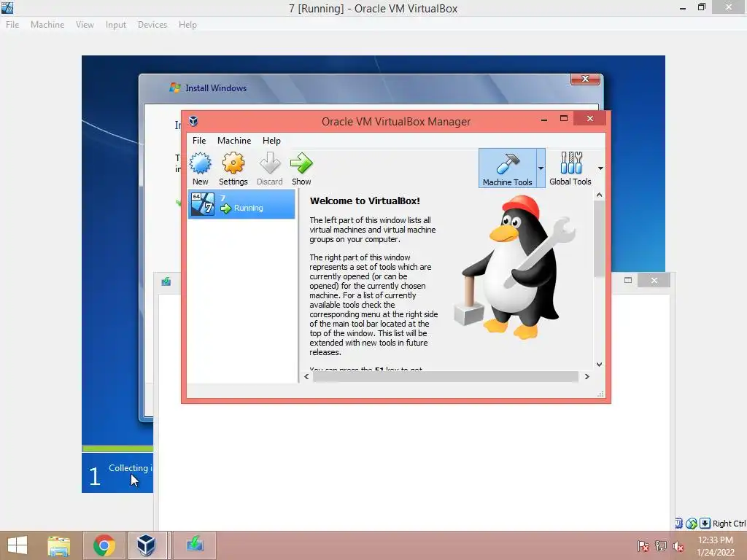The image size is (747, 560).
Task: Click the muted volume tray icon
Action: (678, 546)
